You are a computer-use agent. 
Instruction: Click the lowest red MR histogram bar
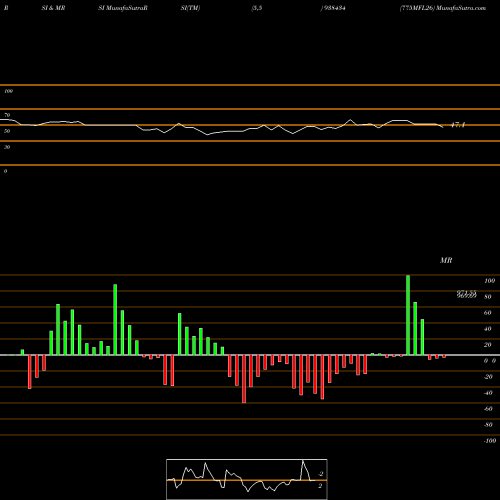[244, 379]
